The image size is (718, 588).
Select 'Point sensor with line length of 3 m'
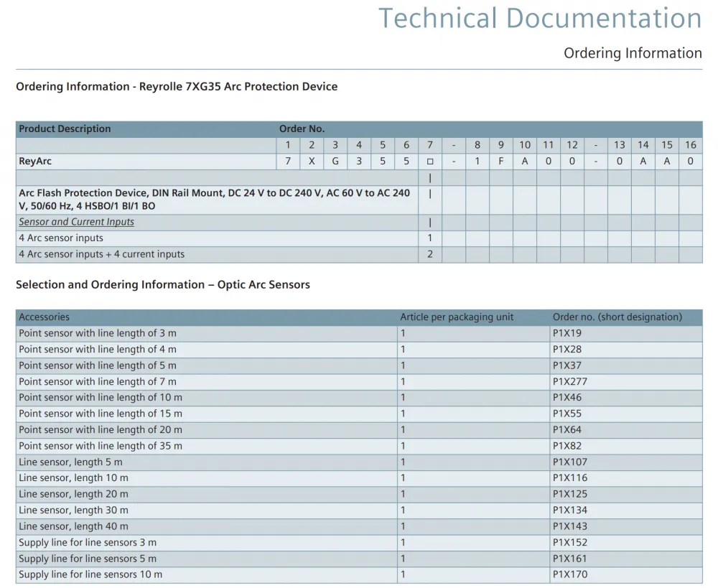98,333
